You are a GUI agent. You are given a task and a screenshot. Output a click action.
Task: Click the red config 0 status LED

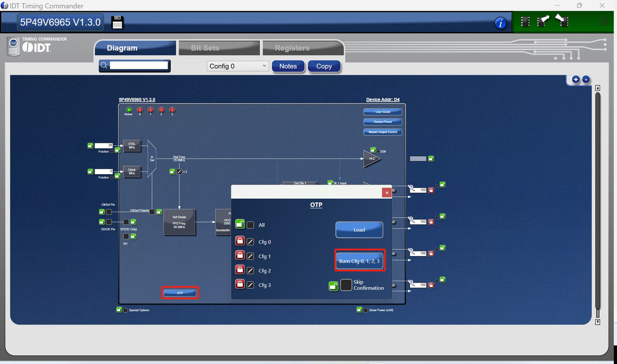tap(140, 109)
